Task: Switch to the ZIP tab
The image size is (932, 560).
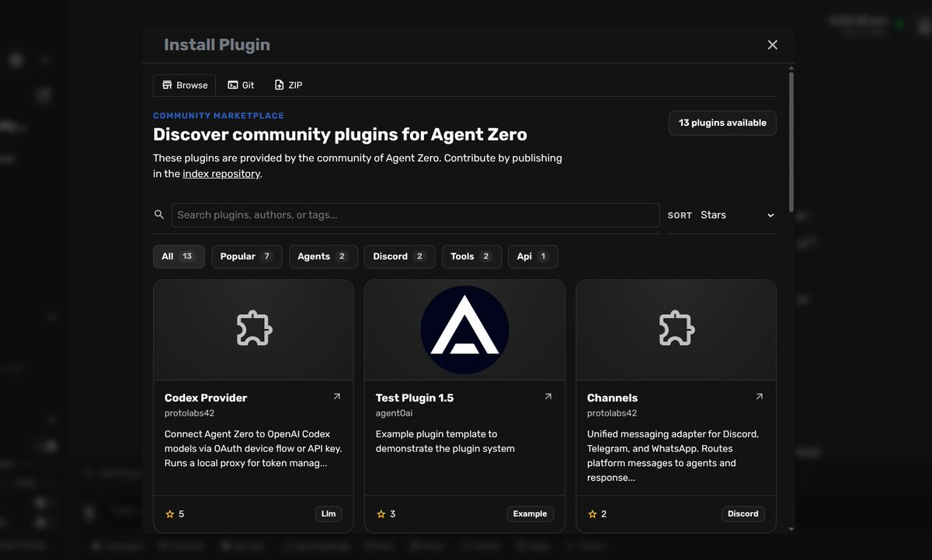Action: pyautogui.click(x=288, y=85)
